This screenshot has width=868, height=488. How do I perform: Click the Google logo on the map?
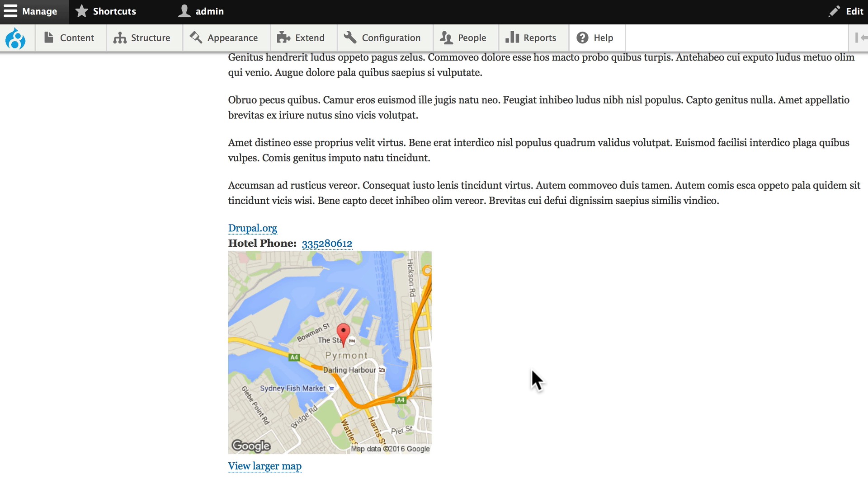[x=251, y=446]
